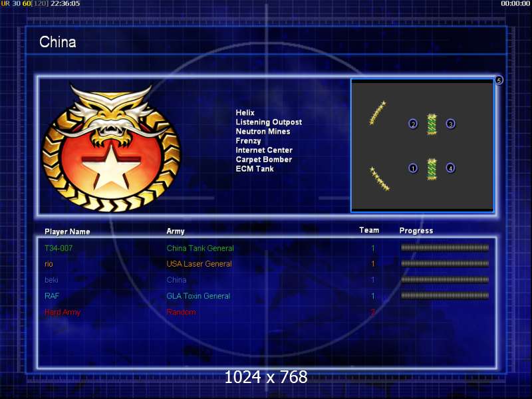Click start position marker 2 on the map

coord(413,124)
